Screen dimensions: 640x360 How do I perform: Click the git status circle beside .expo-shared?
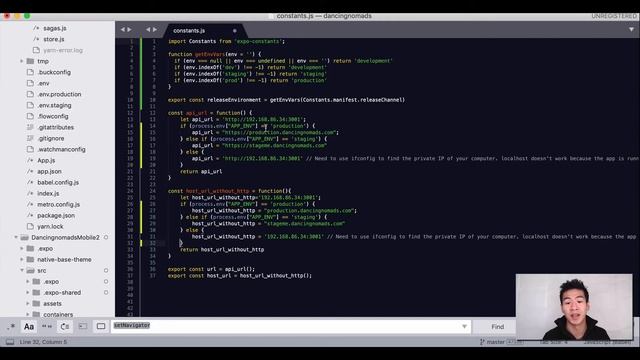pyautogui.click(x=106, y=293)
